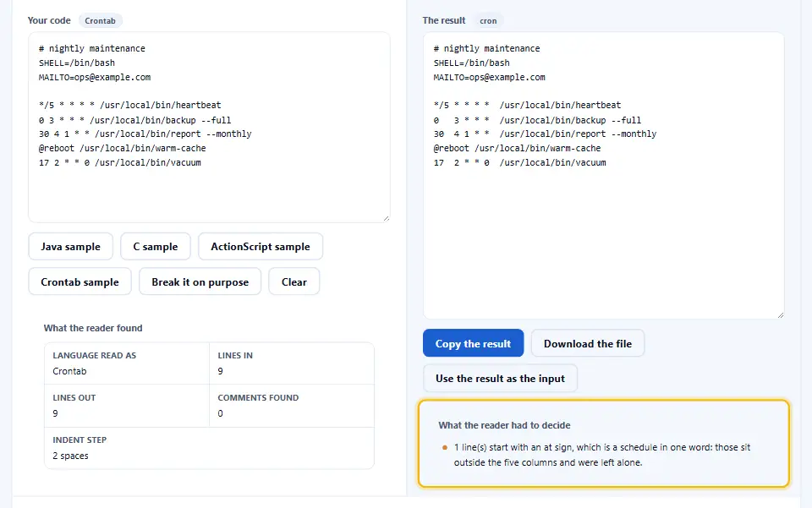Download the file

(x=588, y=343)
